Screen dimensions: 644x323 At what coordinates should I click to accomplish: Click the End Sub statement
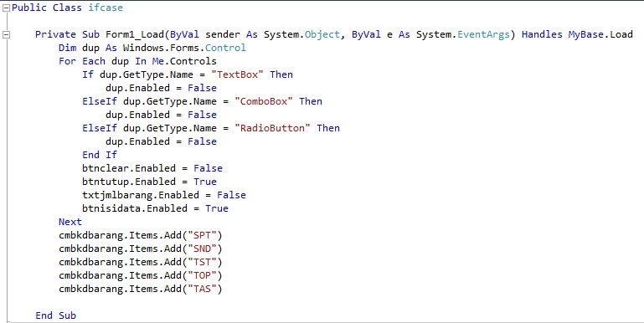(55, 315)
